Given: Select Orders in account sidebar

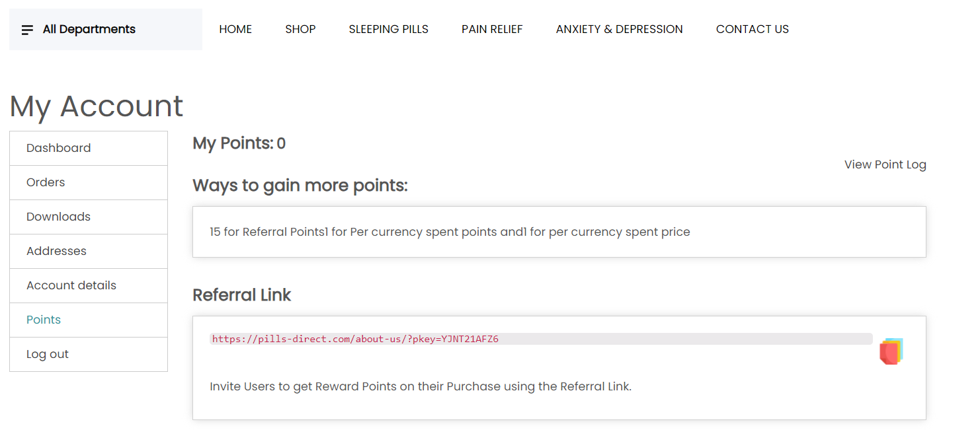Looking at the screenshot, I should coord(89,182).
